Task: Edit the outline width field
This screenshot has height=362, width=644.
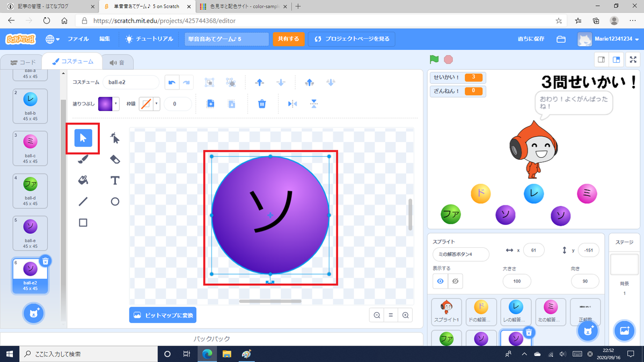Action: pyautogui.click(x=178, y=104)
